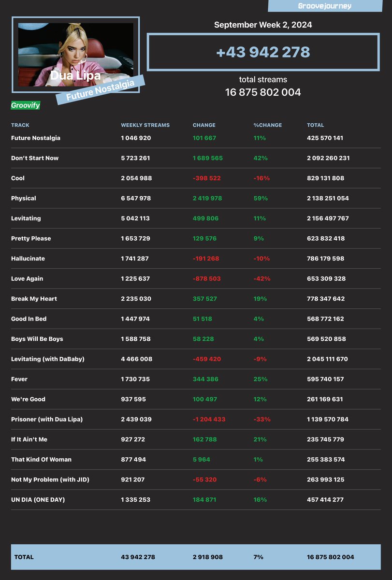Click the TOTAL column header
Image resolution: width=392 pixels, height=580 pixels.
pos(316,125)
